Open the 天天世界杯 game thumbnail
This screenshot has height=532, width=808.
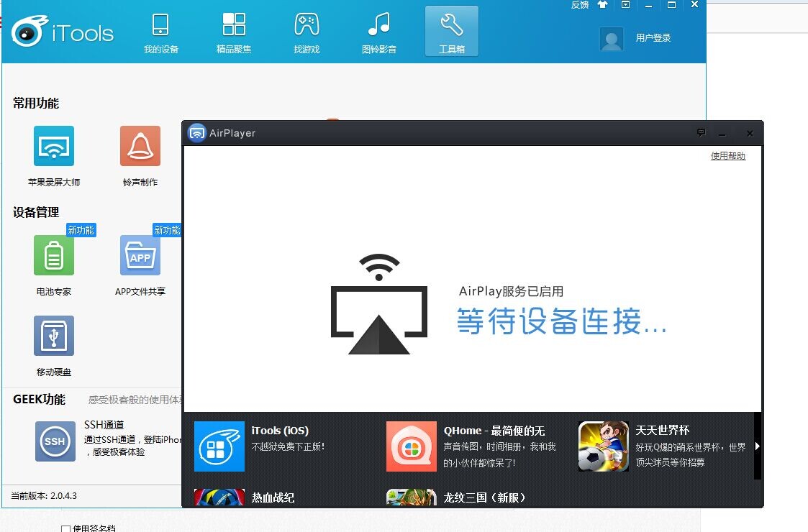(x=604, y=446)
